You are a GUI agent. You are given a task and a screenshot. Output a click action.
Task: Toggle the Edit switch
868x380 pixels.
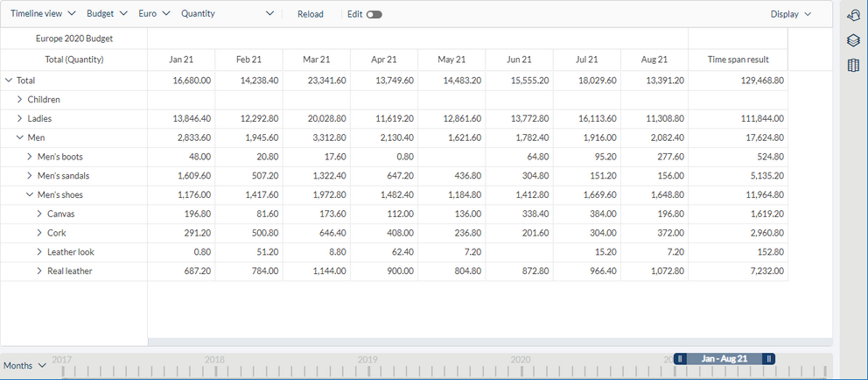tap(374, 14)
